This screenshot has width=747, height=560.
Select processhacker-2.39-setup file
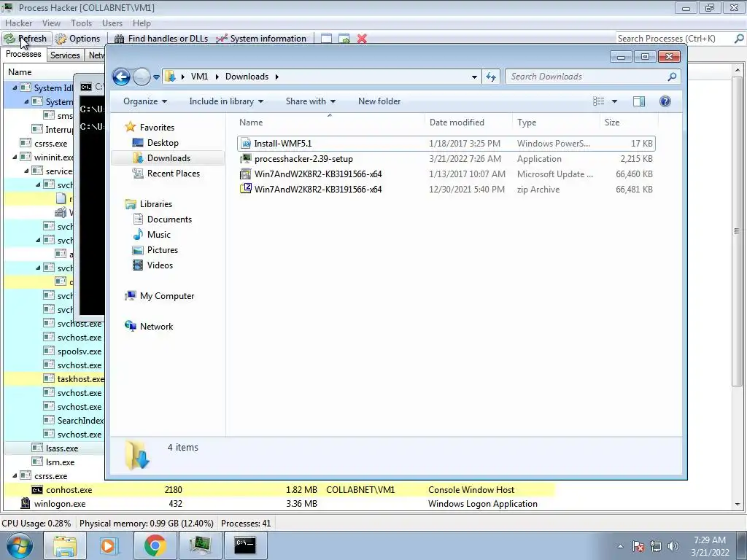446,158
